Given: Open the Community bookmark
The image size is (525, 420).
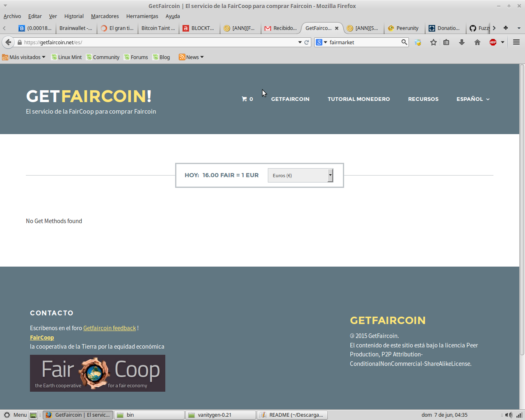Looking at the screenshot, I should pos(103,57).
